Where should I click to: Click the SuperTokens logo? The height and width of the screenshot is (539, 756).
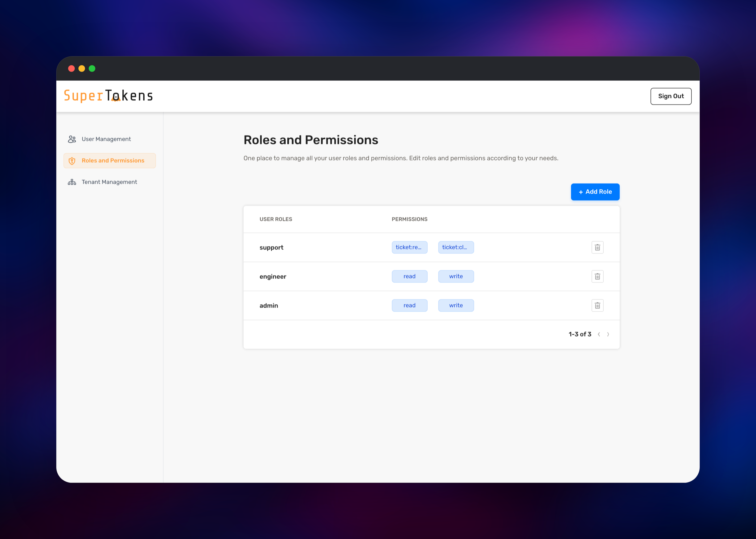(x=108, y=96)
